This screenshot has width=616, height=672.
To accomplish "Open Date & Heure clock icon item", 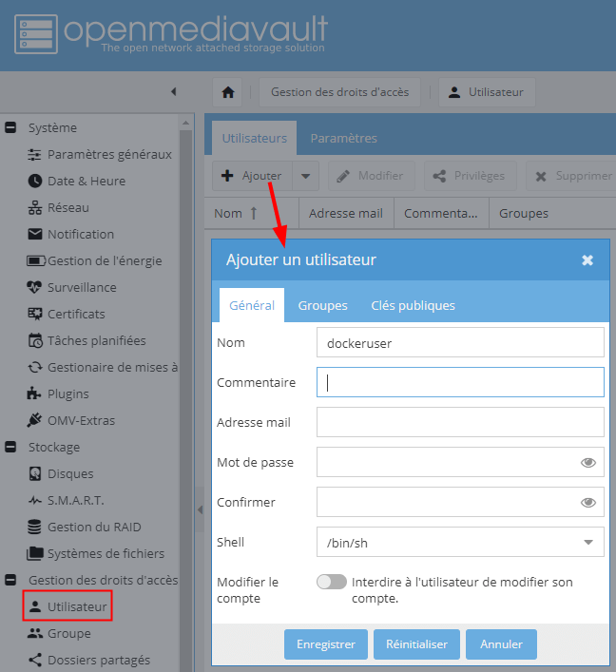I will coord(35,181).
